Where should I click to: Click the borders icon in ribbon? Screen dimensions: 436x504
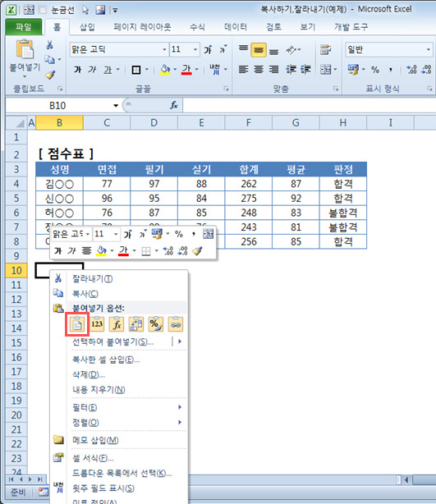coord(136,70)
